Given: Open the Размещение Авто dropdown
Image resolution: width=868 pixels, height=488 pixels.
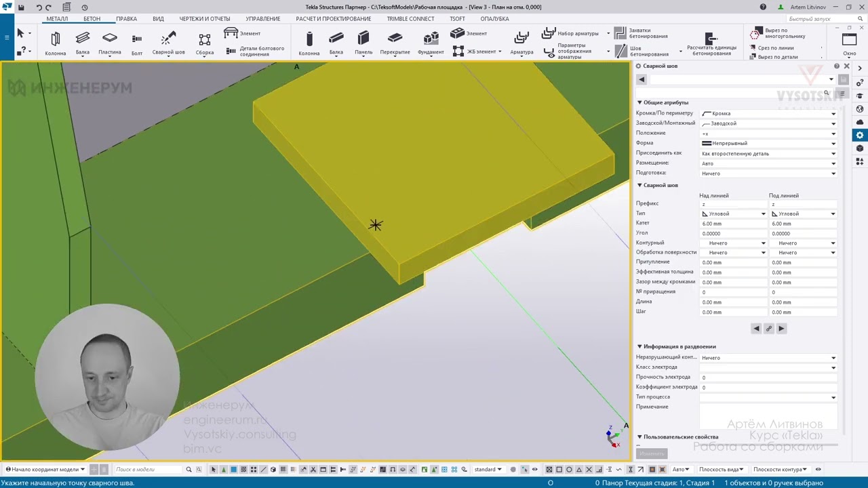Looking at the screenshot, I should pyautogui.click(x=769, y=163).
